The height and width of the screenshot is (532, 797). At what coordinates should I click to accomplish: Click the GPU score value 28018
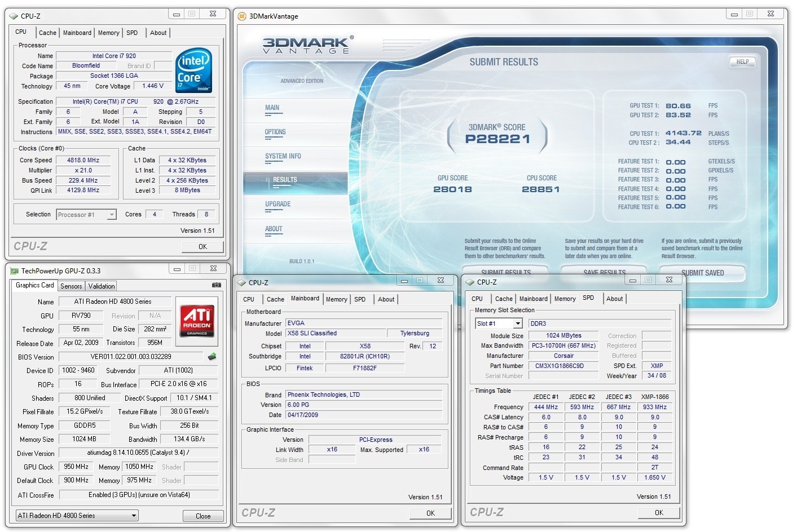pyautogui.click(x=452, y=189)
